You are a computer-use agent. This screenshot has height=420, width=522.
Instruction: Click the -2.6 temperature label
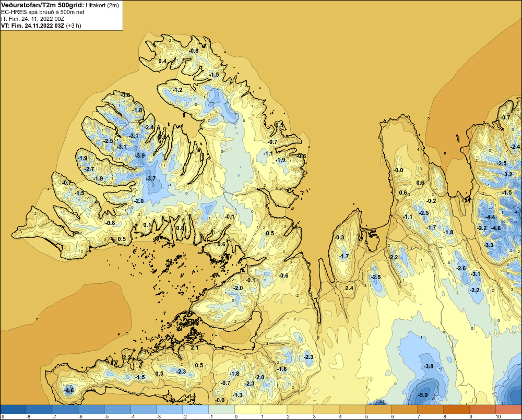tap(461, 268)
